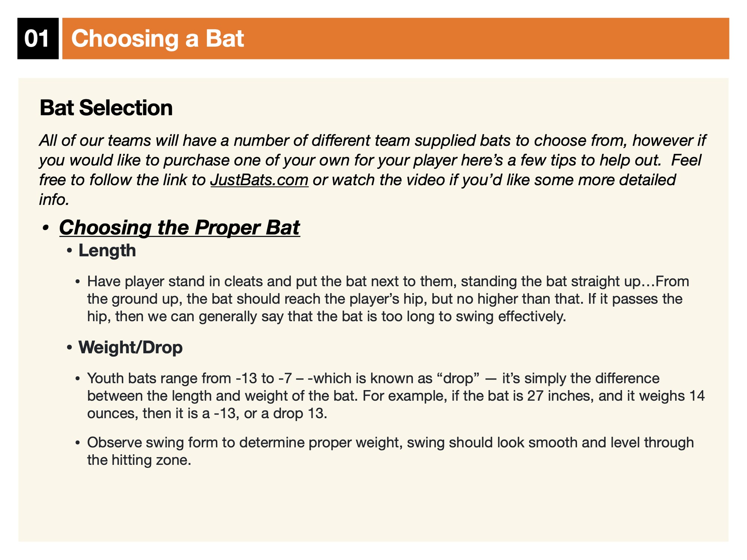Click the Length subheading
This screenshot has width=747, height=560.
[107, 251]
